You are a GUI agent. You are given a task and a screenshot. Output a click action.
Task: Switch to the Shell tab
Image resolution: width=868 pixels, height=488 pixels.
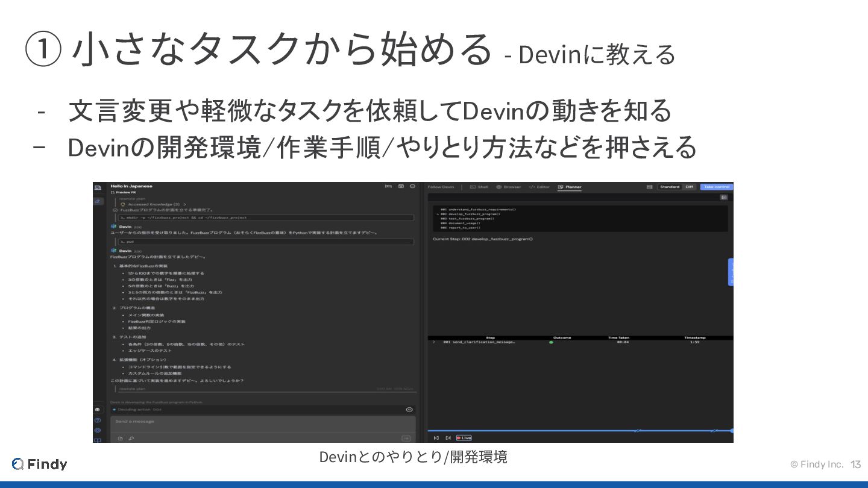click(x=479, y=187)
